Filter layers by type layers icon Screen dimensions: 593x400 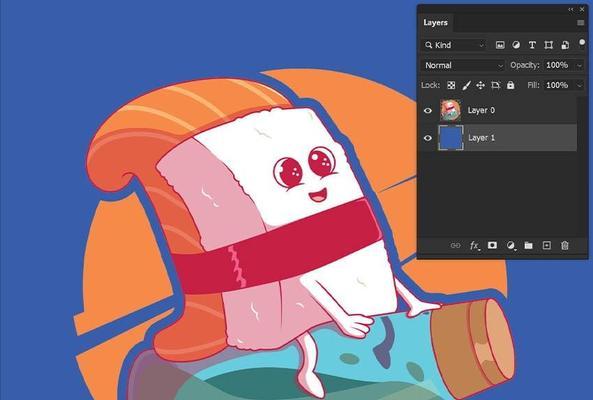(532, 45)
